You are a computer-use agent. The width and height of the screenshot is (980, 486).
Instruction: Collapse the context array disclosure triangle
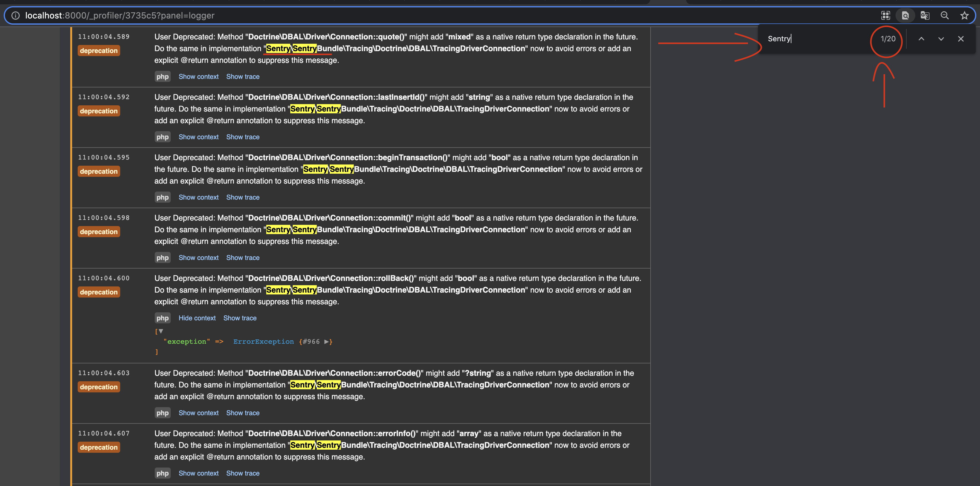[x=161, y=331]
